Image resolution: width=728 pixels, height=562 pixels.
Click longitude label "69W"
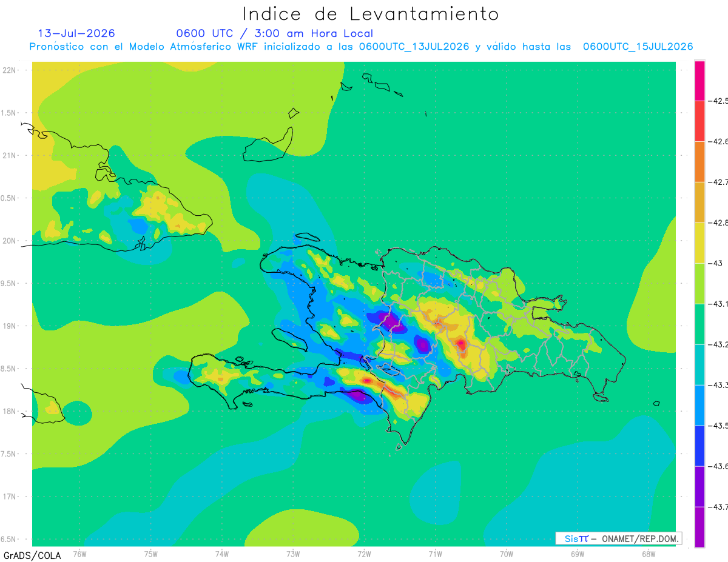point(578,554)
